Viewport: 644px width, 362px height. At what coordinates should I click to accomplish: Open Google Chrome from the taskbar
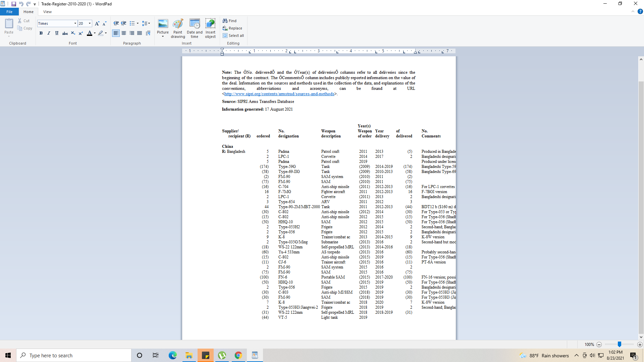tap(238, 355)
